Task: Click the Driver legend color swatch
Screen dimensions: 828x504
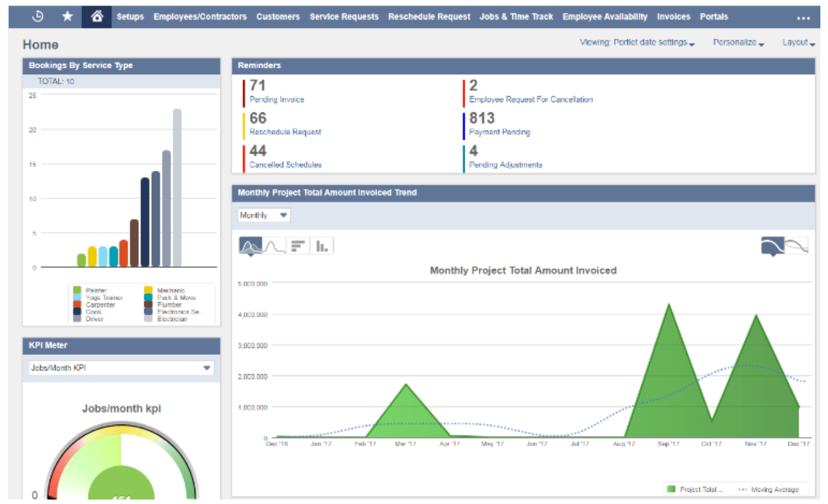Action: tap(76, 319)
